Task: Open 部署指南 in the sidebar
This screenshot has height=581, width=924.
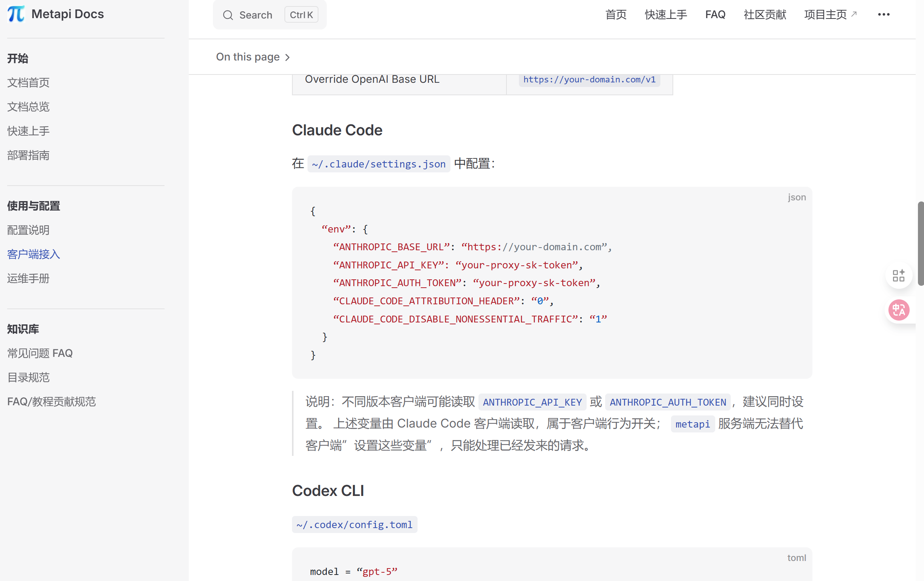Action: (x=28, y=155)
